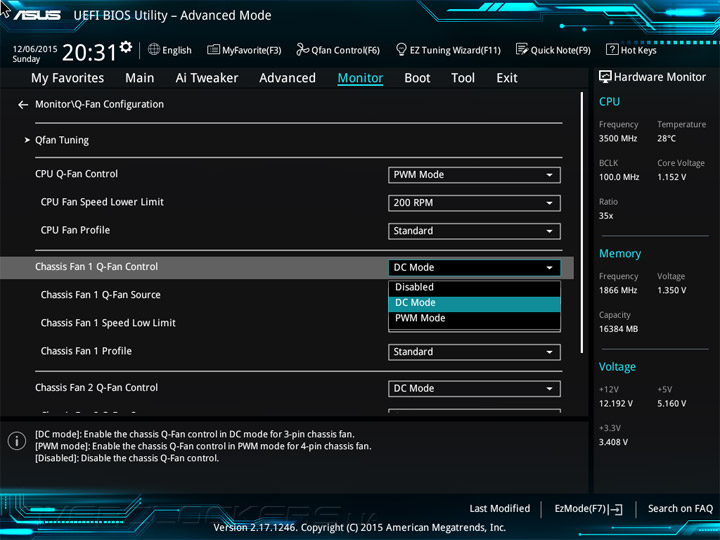The height and width of the screenshot is (540, 720).
Task: Switch to the Main tab
Action: [x=140, y=78]
